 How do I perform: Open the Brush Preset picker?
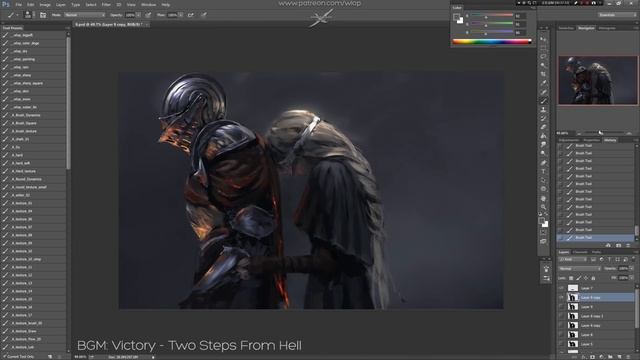(28, 15)
